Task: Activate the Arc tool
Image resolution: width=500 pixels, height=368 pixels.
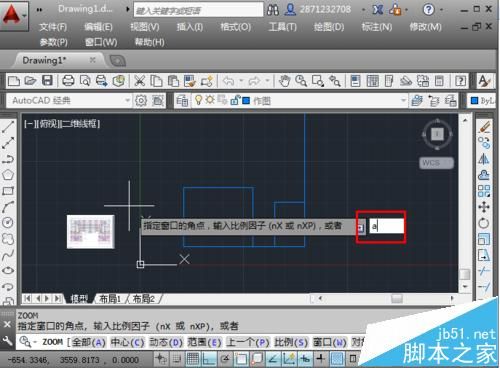Action: click(x=8, y=207)
